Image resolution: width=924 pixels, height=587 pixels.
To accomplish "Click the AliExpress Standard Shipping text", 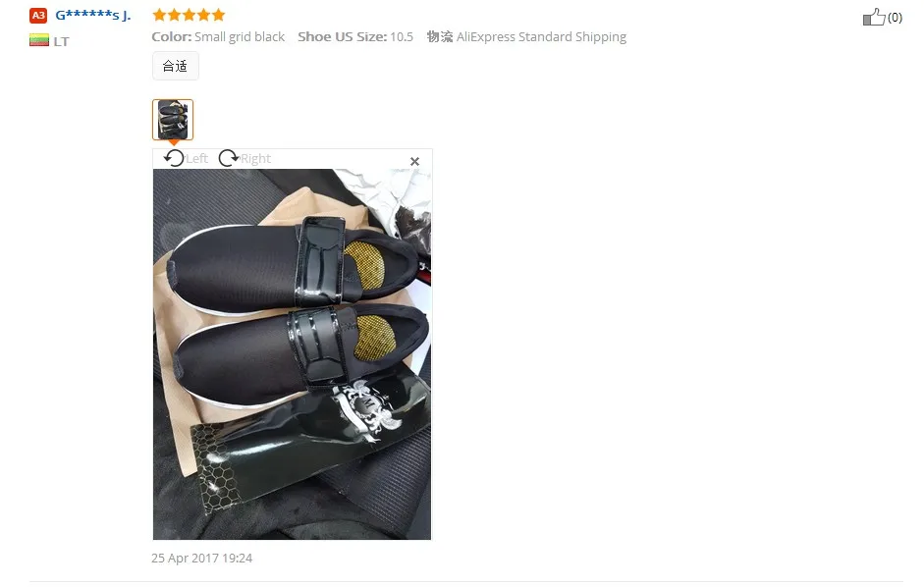I will pyautogui.click(x=541, y=36).
